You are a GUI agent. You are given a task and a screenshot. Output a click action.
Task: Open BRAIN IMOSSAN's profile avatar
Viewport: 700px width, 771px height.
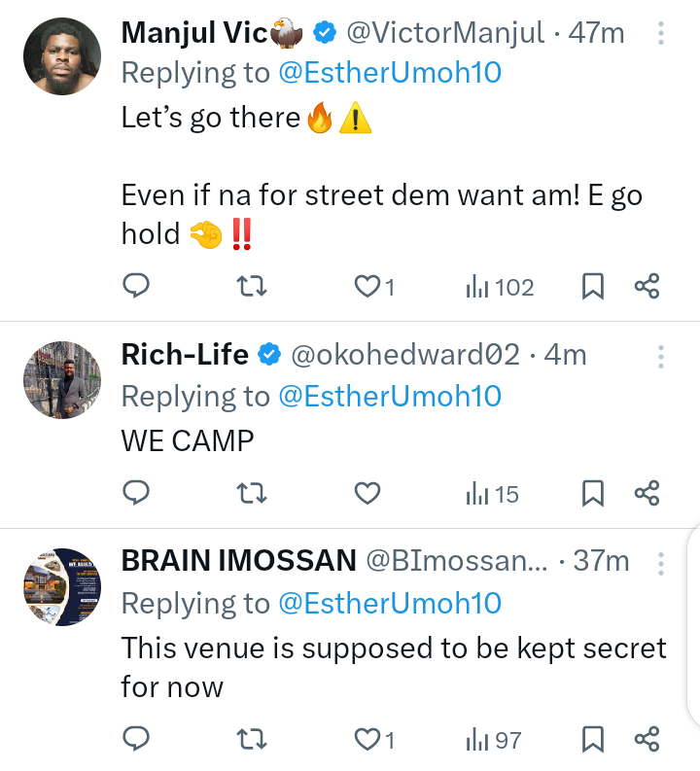point(62,586)
